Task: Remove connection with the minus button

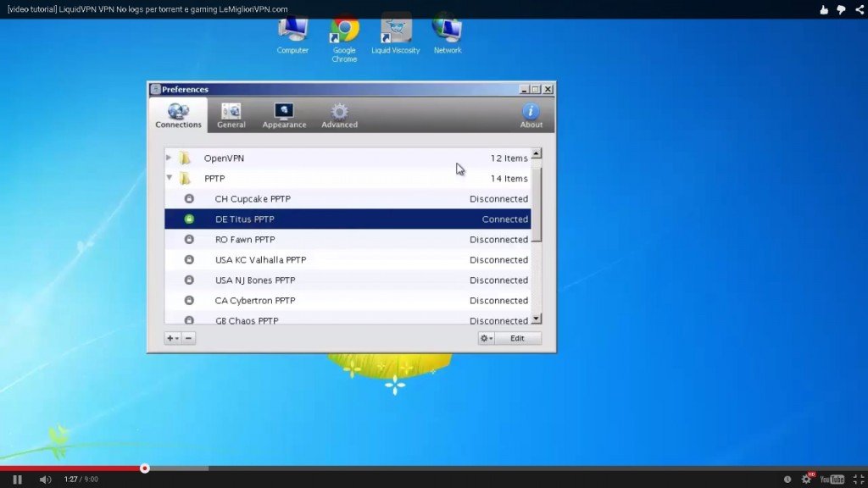Action: (x=188, y=338)
